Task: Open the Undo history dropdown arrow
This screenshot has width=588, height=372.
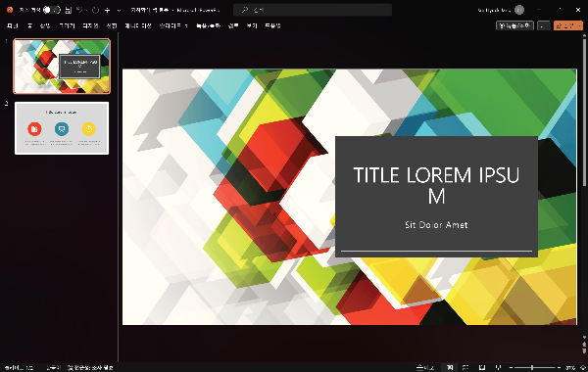Action: [x=86, y=10]
